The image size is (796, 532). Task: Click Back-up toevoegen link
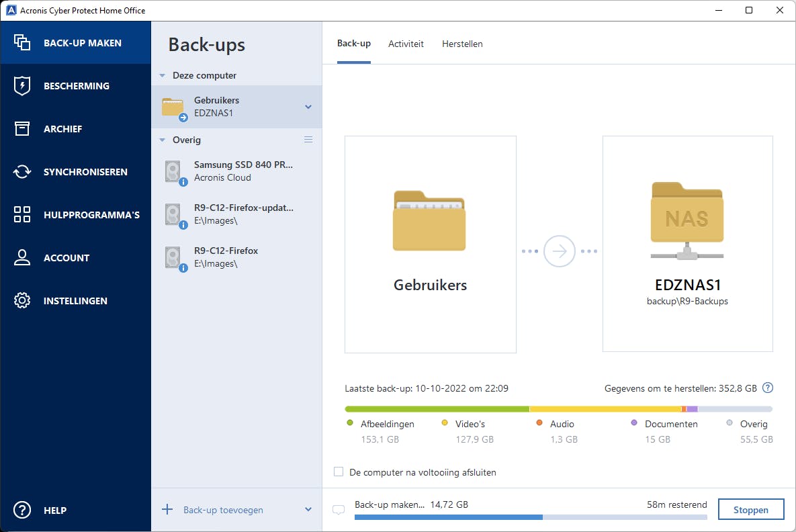tap(224, 510)
